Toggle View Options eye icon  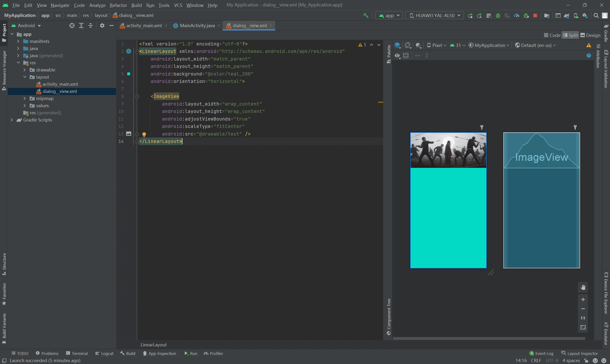pos(397,56)
